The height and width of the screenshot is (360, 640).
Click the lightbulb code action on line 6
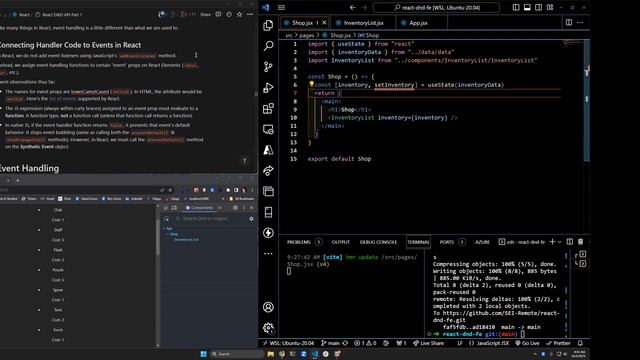coord(311,84)
